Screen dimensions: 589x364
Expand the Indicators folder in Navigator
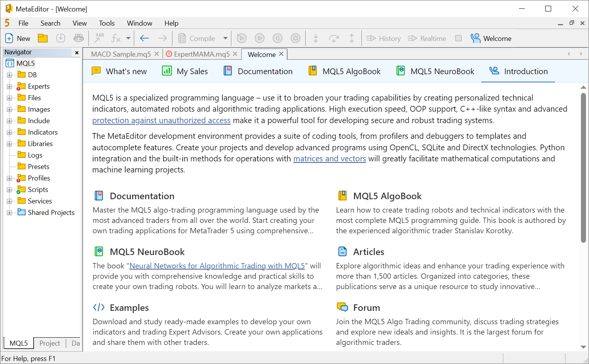[x=9, y=132]
